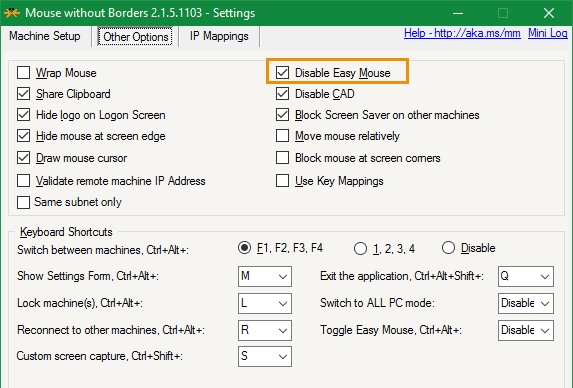
Task: Select the 1, 2, 3, 4 radio option
Action: [x=360, y=249]
